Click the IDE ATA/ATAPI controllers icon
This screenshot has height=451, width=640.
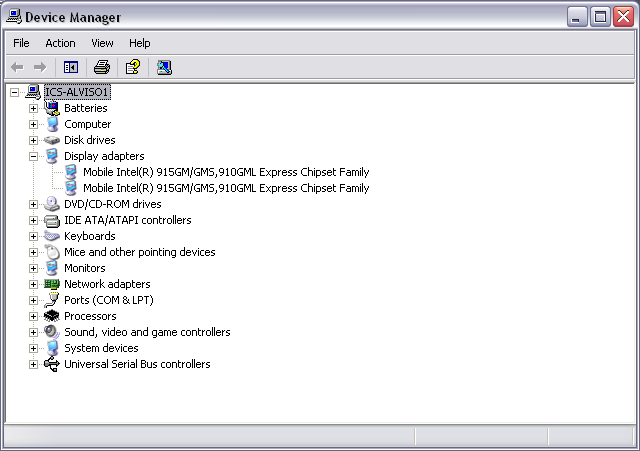click(52, 220)
